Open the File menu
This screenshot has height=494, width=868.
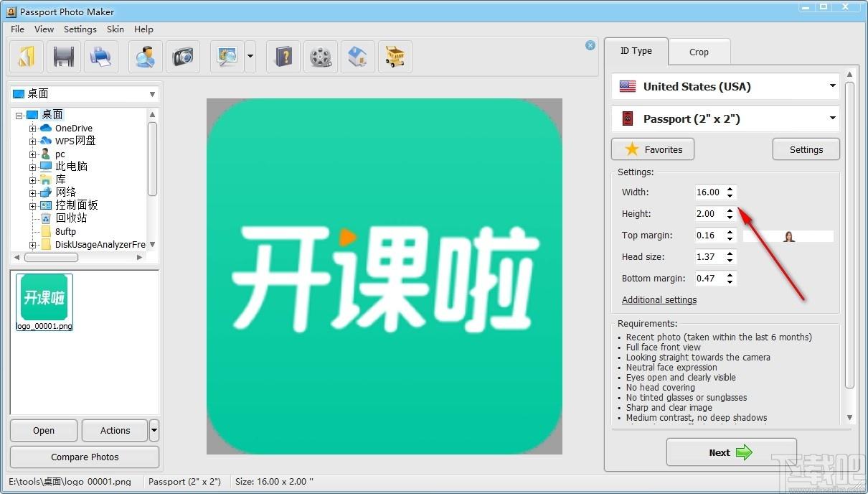(17, 29)
